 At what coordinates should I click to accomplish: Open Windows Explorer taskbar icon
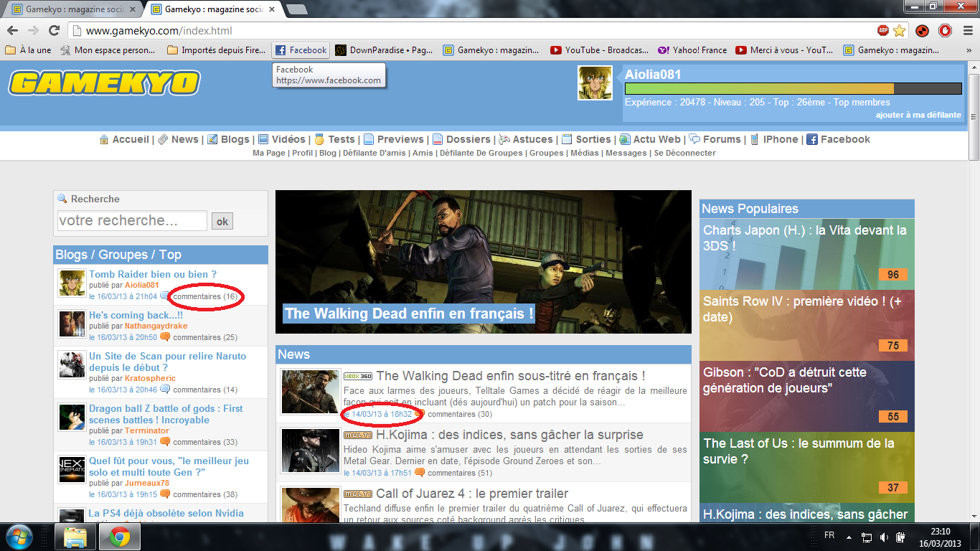click(75, 537)
